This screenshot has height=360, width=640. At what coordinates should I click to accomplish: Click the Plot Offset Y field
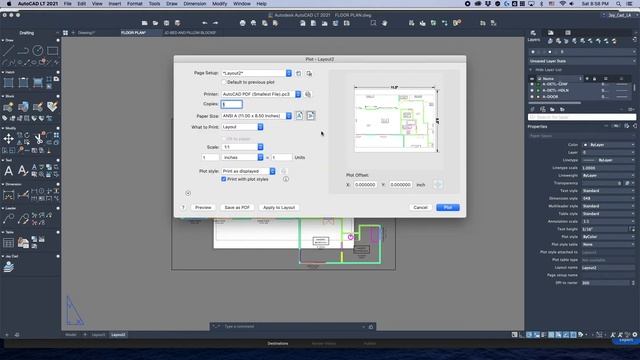[x=400, y=184]
